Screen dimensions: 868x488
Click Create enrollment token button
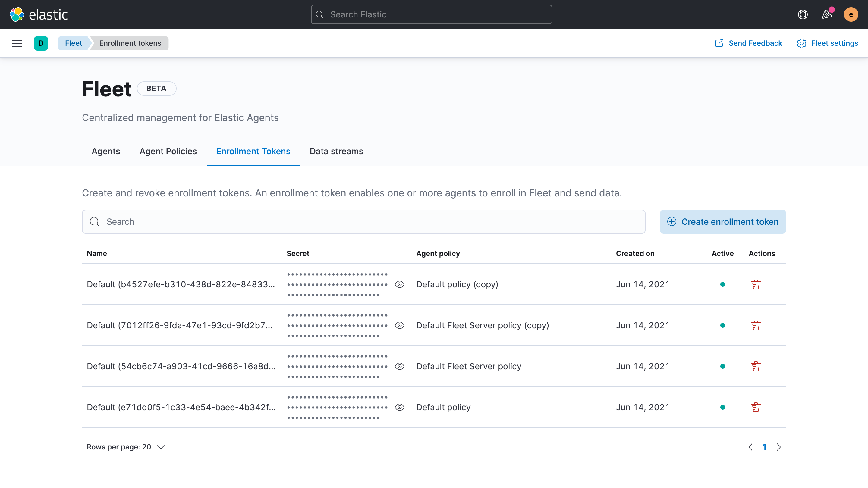click(x=722, y=222)
